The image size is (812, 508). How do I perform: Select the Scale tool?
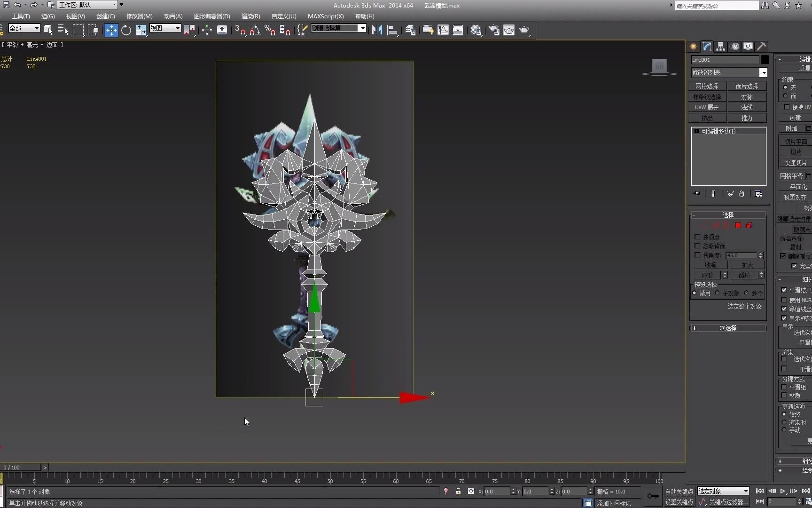point(141,30)
